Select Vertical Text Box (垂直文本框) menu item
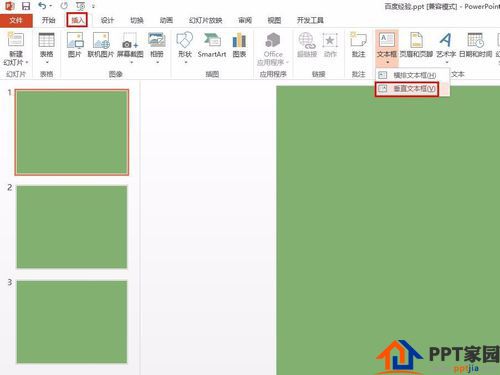The height and width of the screenshot is (375, 500). [x=407, y=89]
